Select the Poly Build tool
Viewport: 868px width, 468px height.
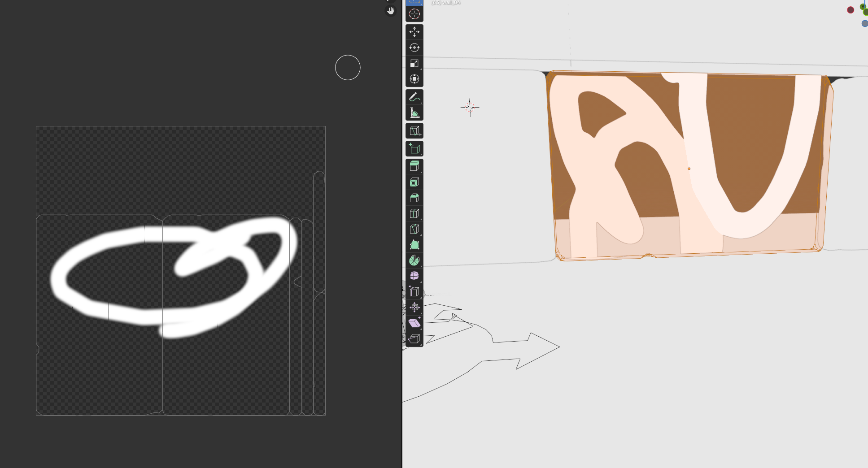coord(414,245)
